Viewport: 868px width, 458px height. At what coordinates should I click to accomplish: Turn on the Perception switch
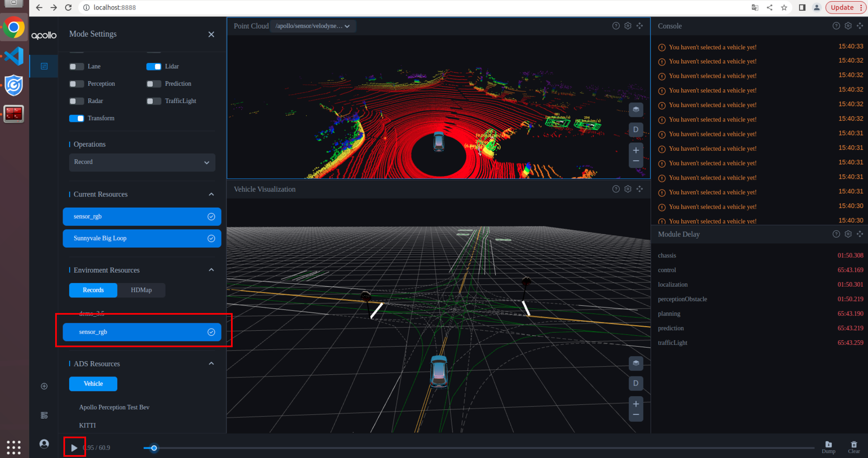click(76, 84)
